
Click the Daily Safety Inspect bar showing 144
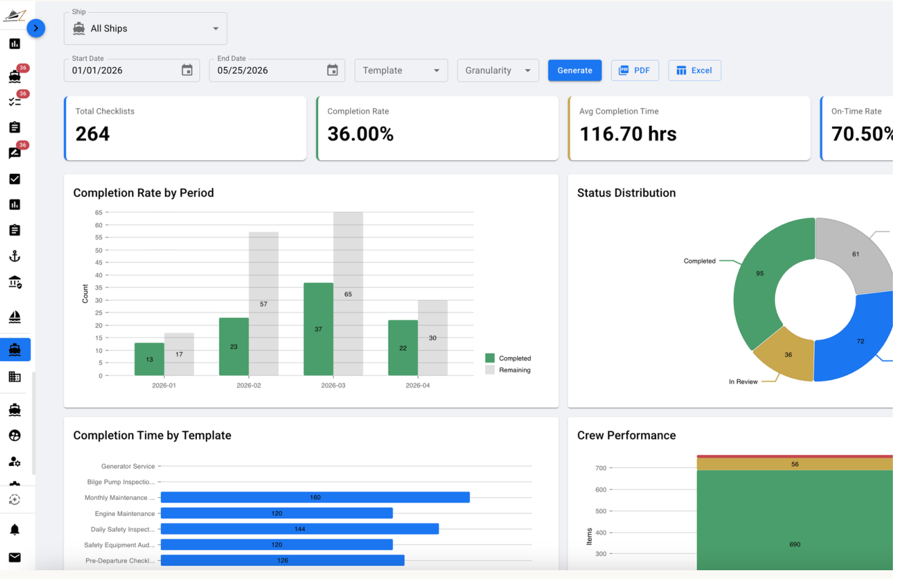pos(299,529)
